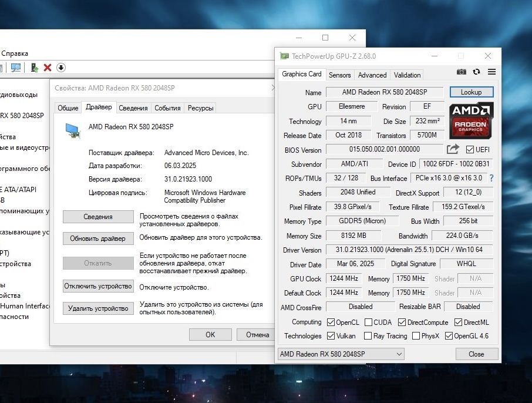This screenshot has height=403, width=532.
Task: Toggle the Vulkan checkbox
Action: click(331, 336)
